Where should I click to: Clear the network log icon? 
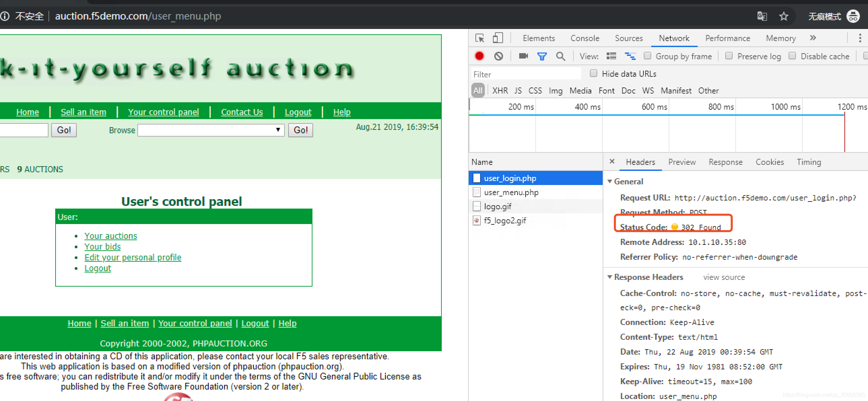[498, 56]
